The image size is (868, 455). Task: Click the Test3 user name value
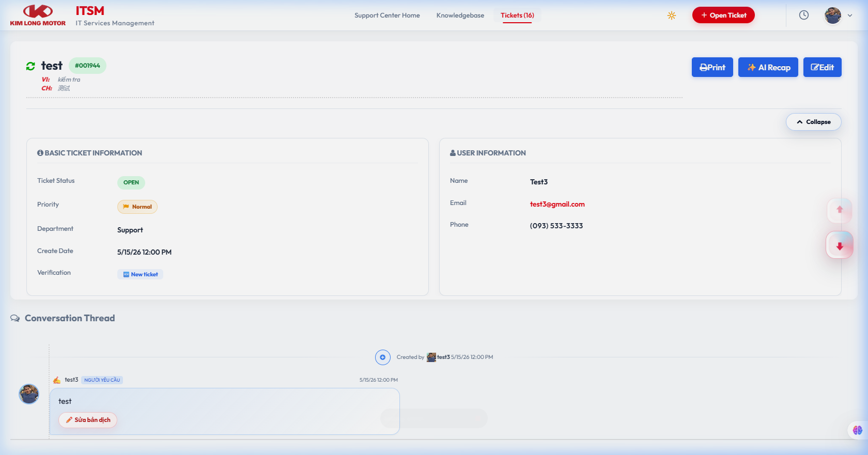point(539,182)
